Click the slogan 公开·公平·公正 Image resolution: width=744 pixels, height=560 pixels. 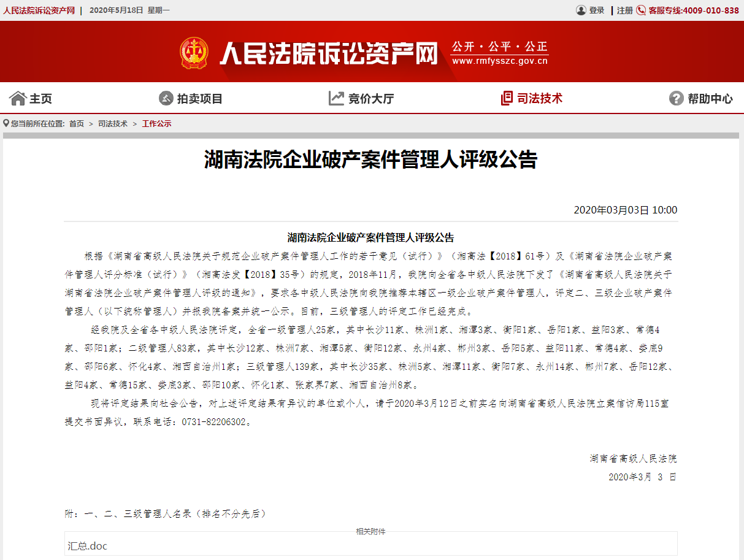click(x=499, y=47)
